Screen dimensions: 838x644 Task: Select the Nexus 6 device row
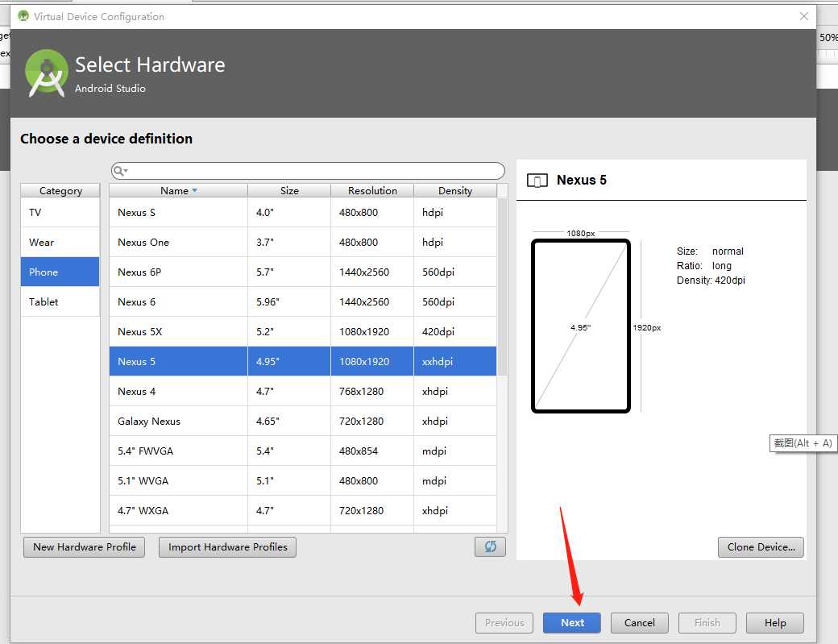click(x=303, y=302)
